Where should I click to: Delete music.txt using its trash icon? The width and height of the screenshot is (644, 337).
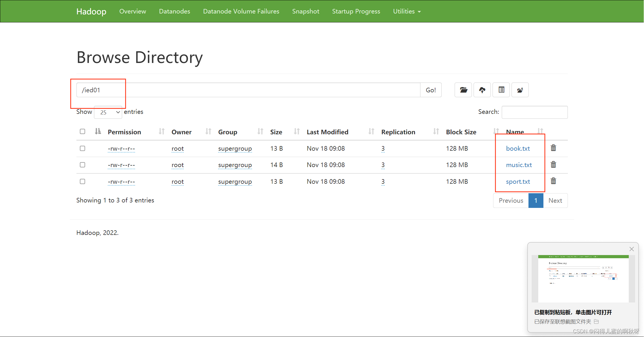[x=553, y=164]
